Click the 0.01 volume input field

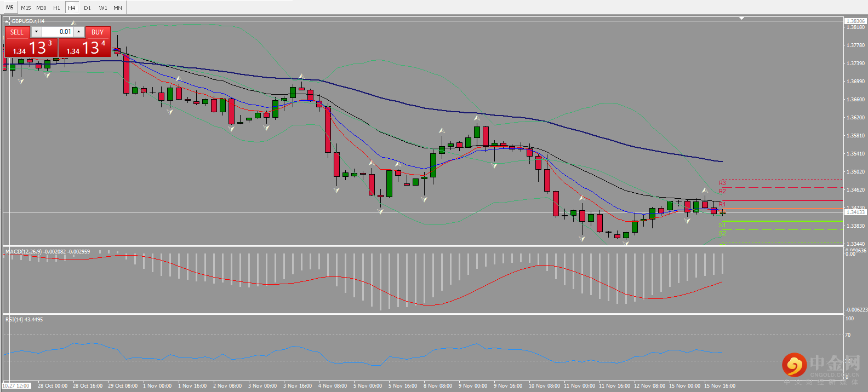click(x=58, y=32)
